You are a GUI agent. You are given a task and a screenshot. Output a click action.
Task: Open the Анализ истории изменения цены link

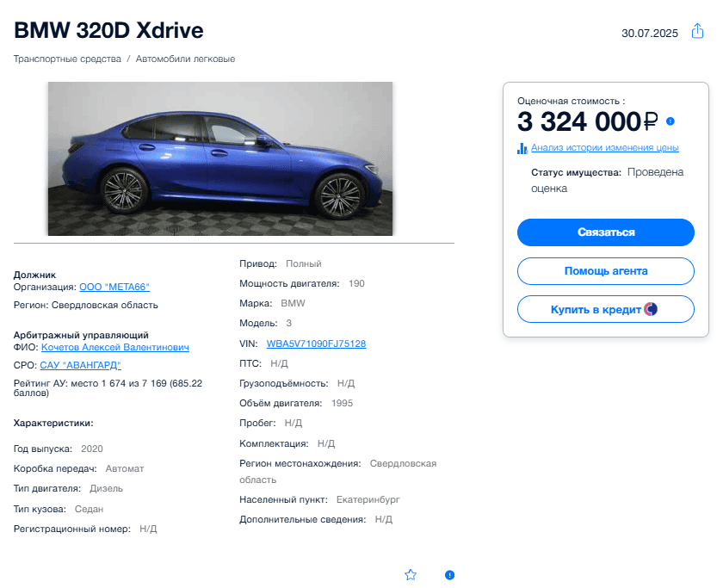pos(604,147)
